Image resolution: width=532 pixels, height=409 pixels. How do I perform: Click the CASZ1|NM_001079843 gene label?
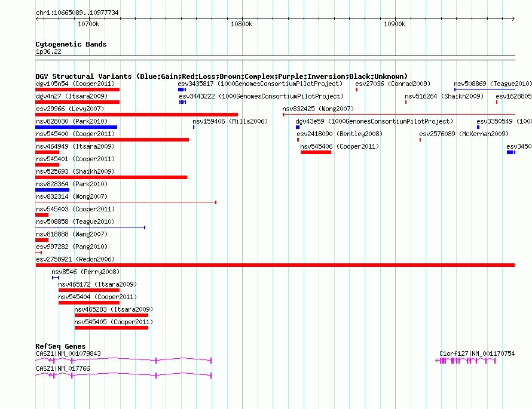coord(68,353)
